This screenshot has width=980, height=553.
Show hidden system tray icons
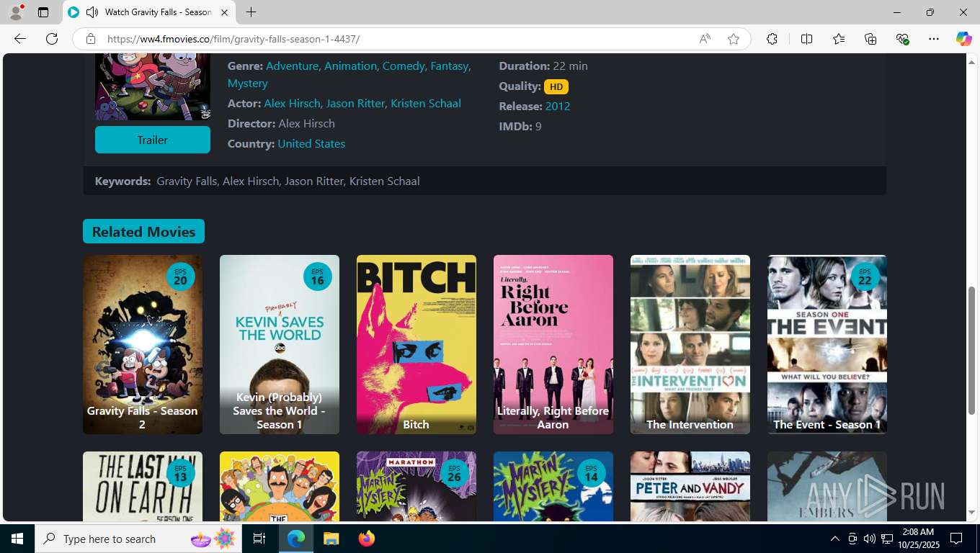click(x=834, y=539)
